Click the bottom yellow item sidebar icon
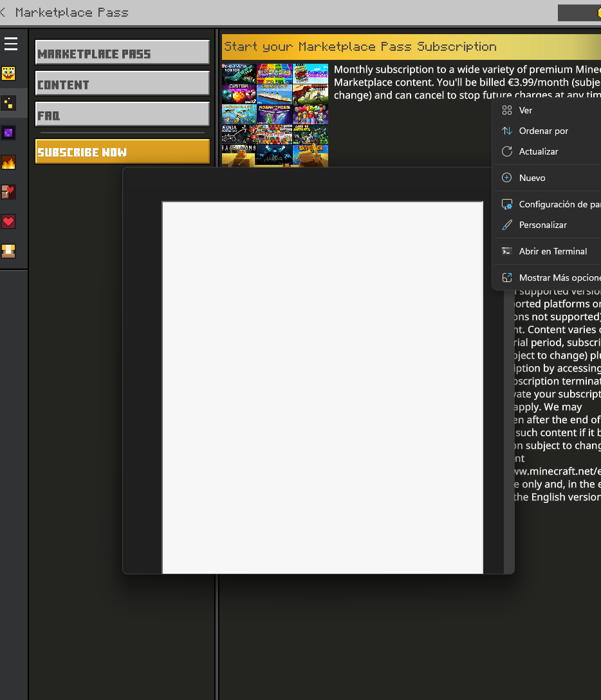This screenshot has width=601, height=700. (x=8, y=251)
